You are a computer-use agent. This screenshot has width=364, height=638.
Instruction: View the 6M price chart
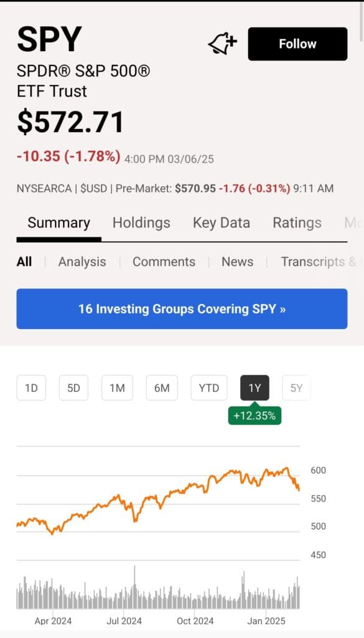162,388
